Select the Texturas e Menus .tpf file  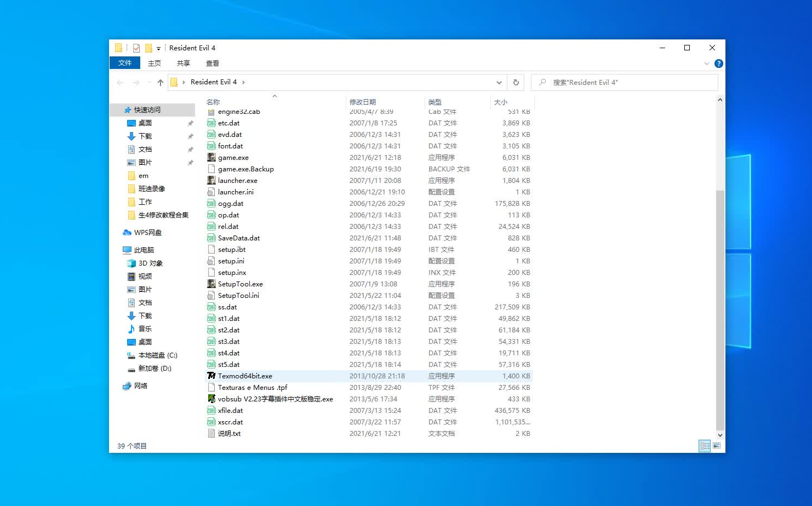point(253,387)
